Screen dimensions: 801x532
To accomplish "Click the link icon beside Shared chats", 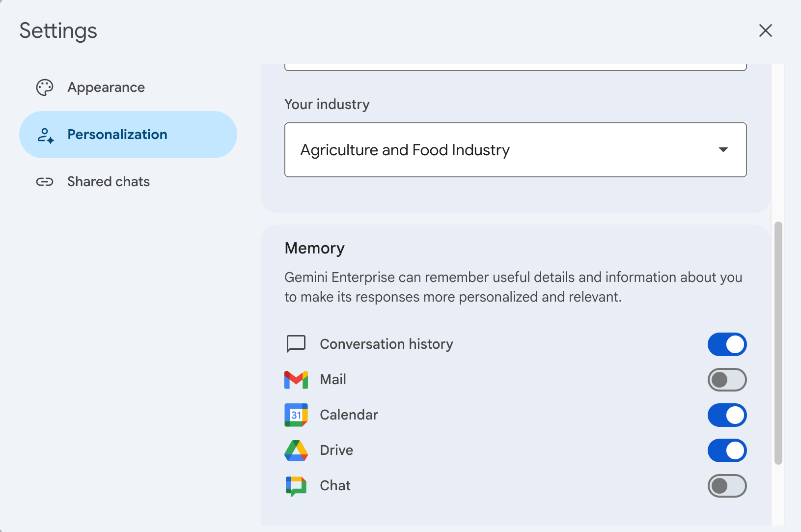I will pos(45,181).
